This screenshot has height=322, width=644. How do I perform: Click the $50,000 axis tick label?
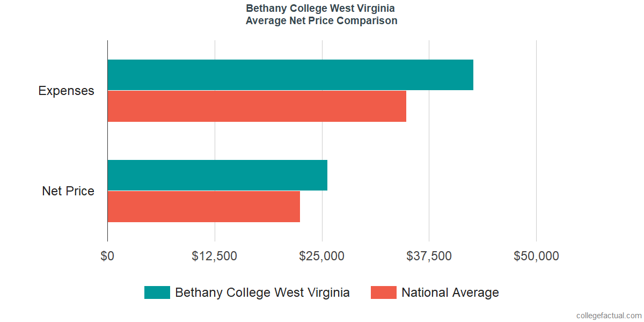pyautogui.click(x=536, y=256)
